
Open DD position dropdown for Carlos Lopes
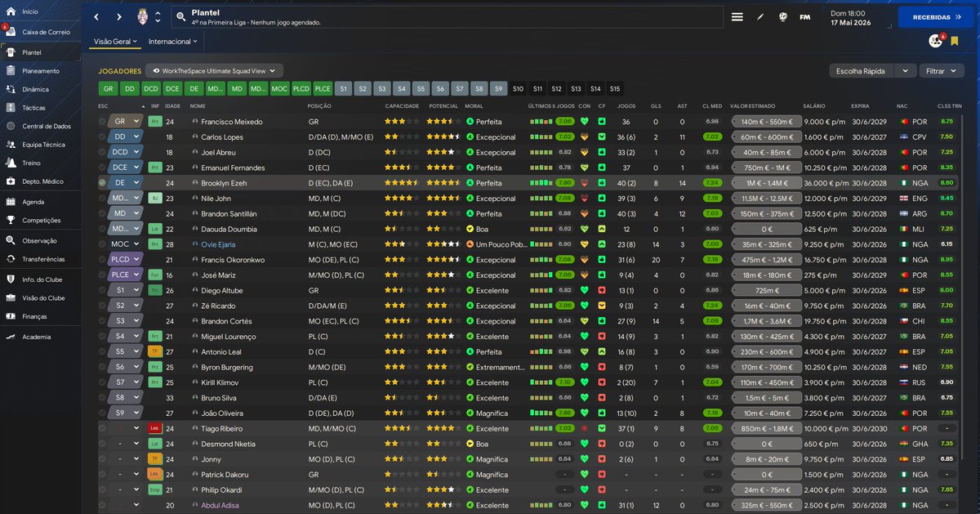click(x=125, y=137)
